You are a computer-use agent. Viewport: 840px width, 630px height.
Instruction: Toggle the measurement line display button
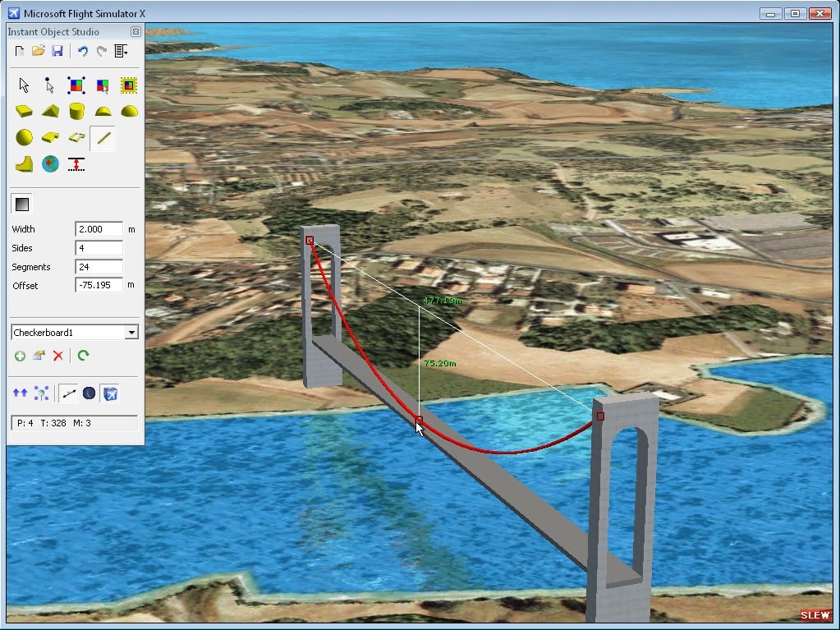tap(69, 393)
